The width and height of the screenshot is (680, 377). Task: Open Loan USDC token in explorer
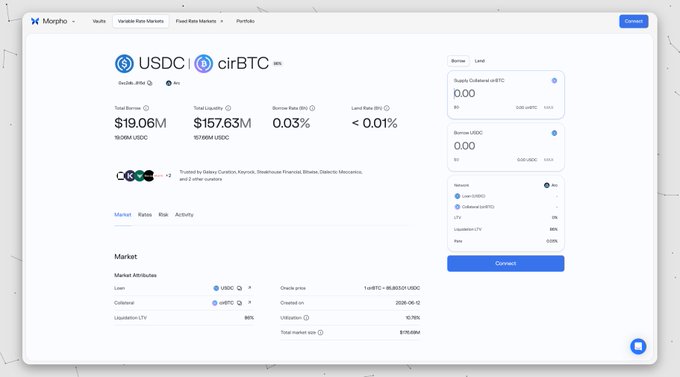(249, 288)
